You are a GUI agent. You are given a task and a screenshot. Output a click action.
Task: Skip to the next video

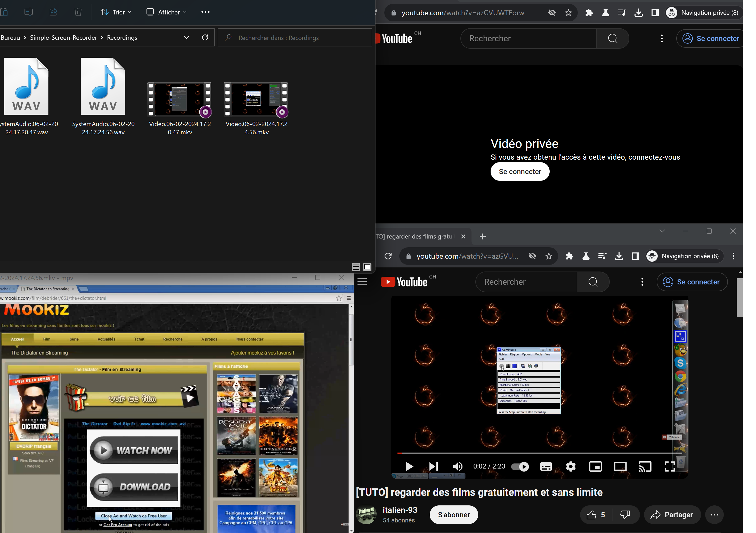click(x=434, y=466)
